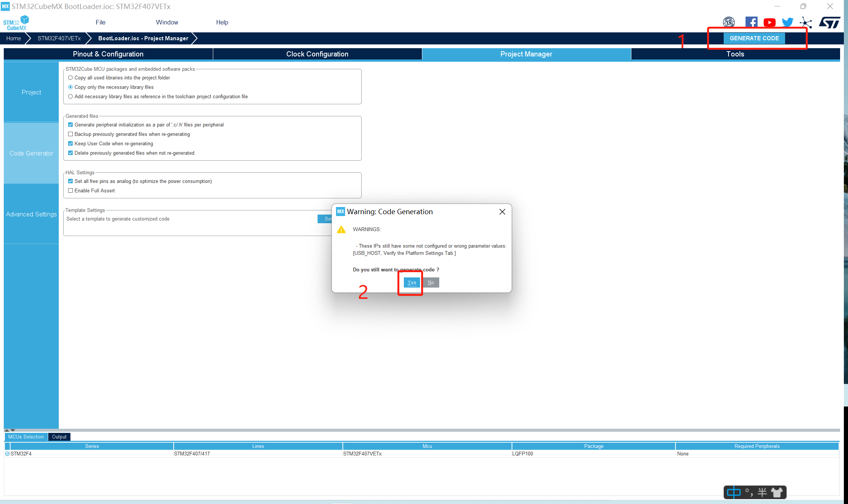This screenshot has height=504, width=848.
Task: Collapse the bottom panel with the arrow
Action: pos(13,430)
